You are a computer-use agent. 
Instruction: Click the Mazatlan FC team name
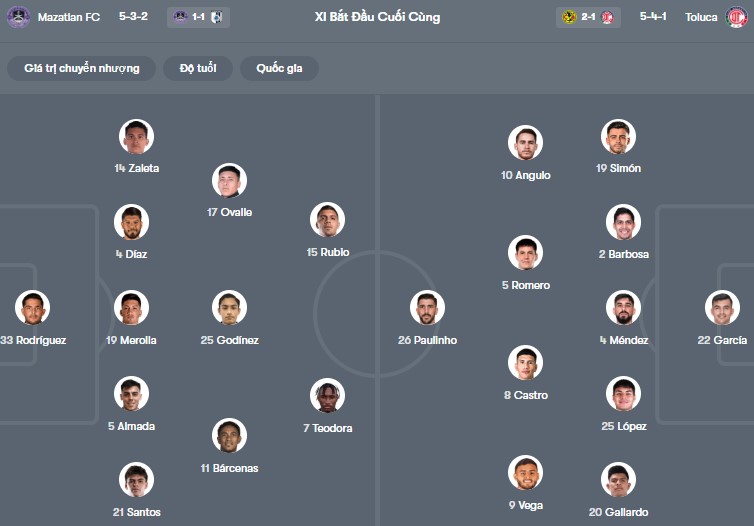pyautogui.click(x=69, y=17)
